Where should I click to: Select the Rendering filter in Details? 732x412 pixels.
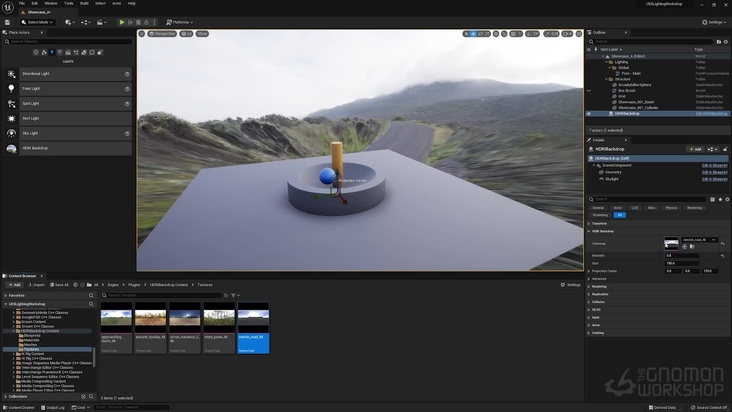[694, 208]
